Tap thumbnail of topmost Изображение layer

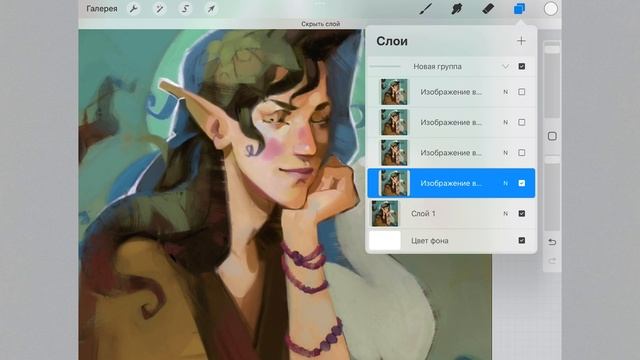click(x=394, y=92)
